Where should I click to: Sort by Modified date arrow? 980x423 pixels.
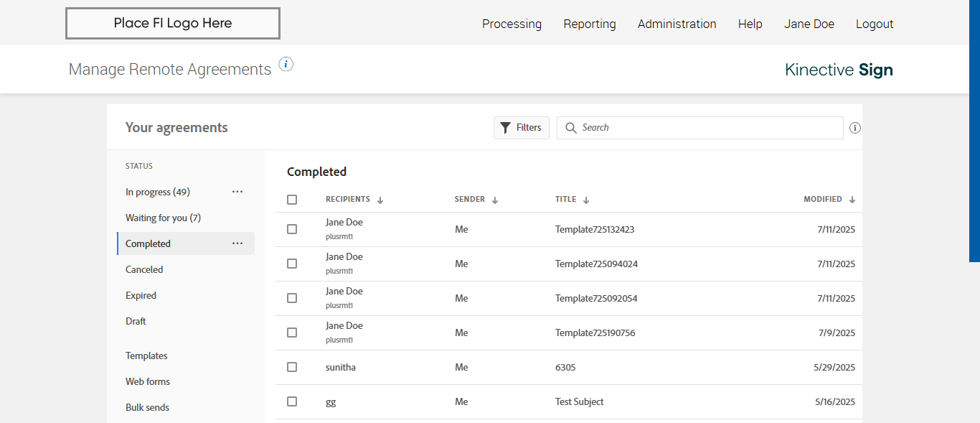pos(852,200)
